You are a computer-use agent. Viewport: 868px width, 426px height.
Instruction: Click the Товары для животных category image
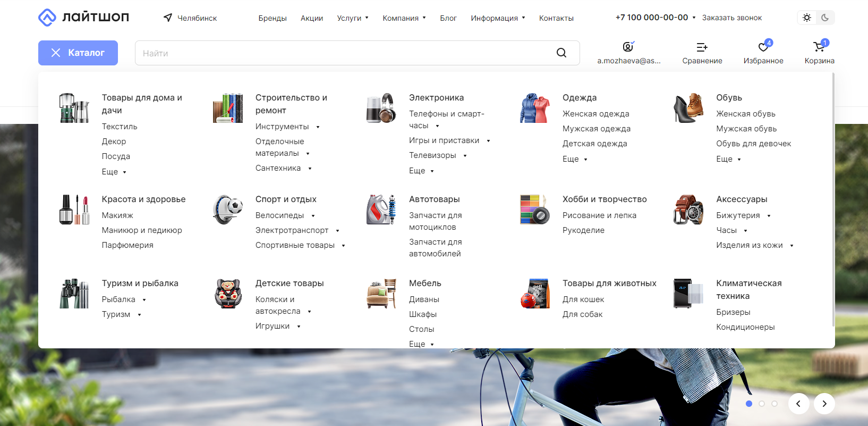point(534,294)
